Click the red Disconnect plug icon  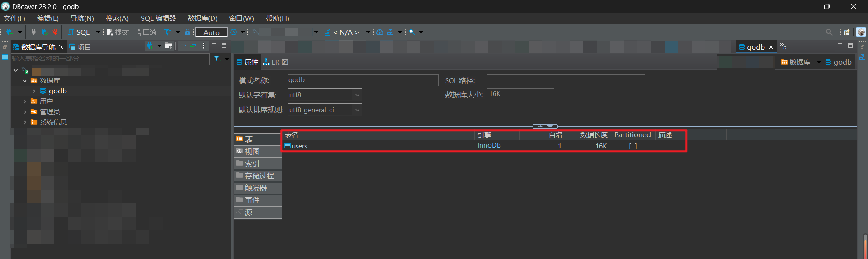coord(55,32)
